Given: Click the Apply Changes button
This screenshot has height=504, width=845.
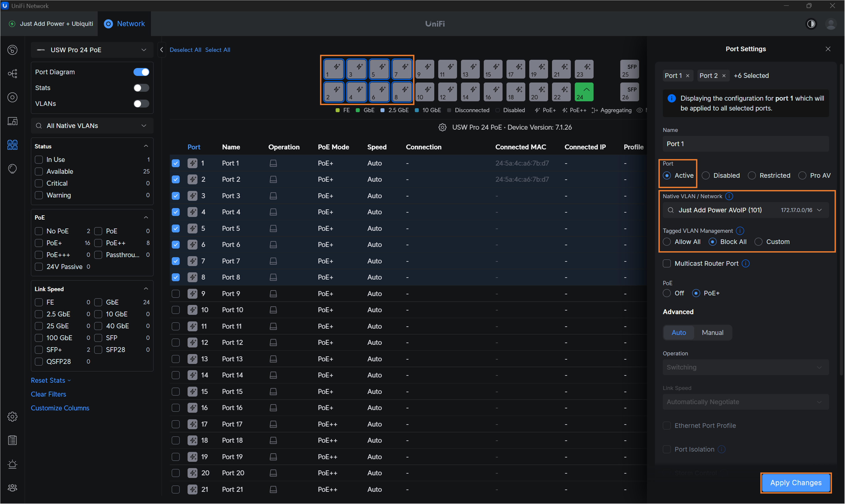Looking at the screenshot, I should (795, 483).
